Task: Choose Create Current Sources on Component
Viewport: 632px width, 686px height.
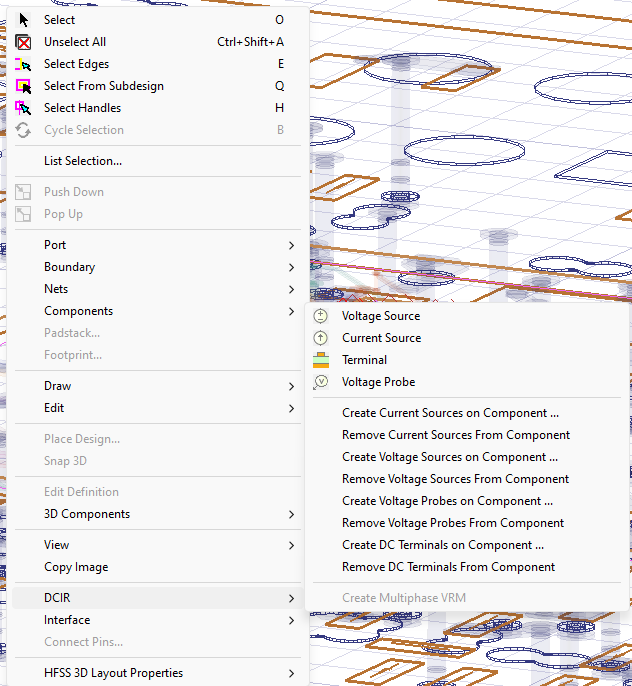Action: coord(467,413)
